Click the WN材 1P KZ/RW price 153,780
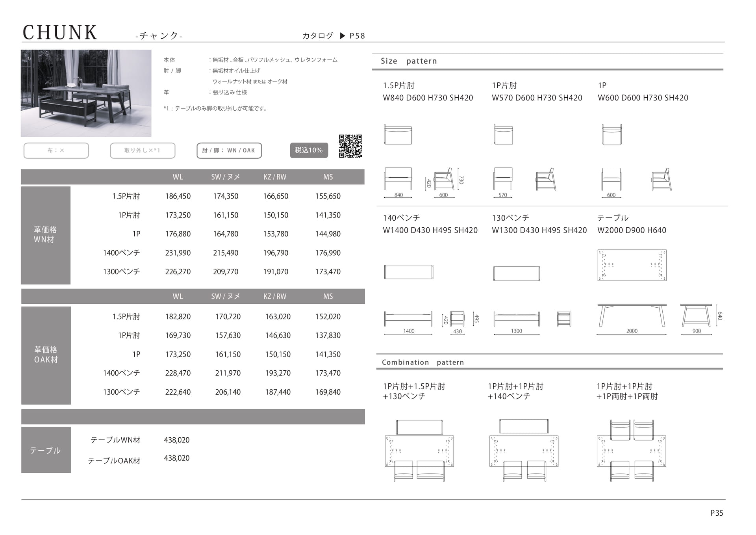The width and height of the screenshot is (756, 535). click(276, 234)
